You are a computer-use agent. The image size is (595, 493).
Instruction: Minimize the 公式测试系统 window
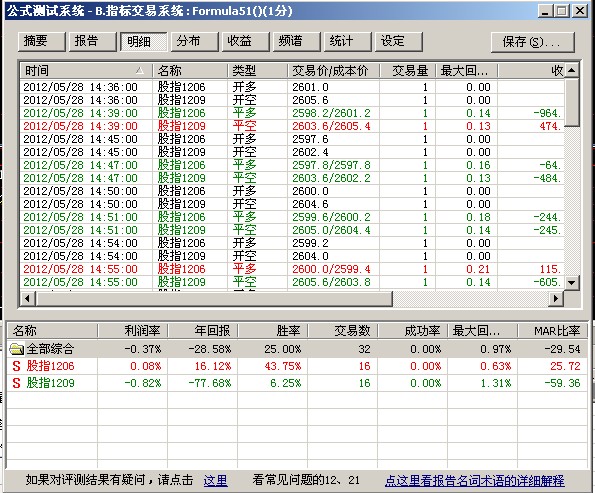pos(545,11)
